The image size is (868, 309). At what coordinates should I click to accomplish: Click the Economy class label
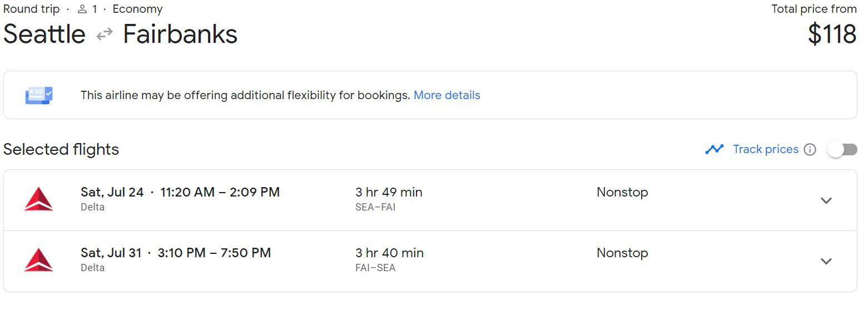pos(138,9)
